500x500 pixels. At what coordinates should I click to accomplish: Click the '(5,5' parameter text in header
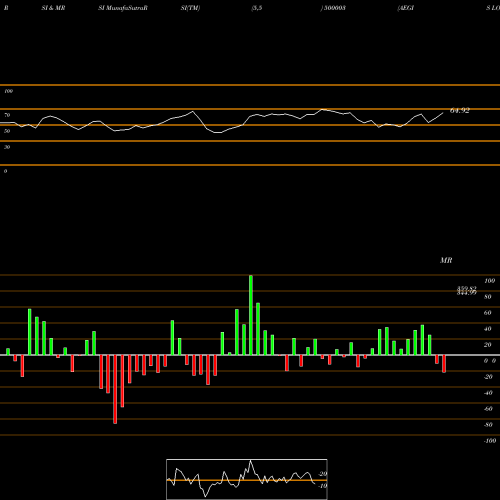257,8
